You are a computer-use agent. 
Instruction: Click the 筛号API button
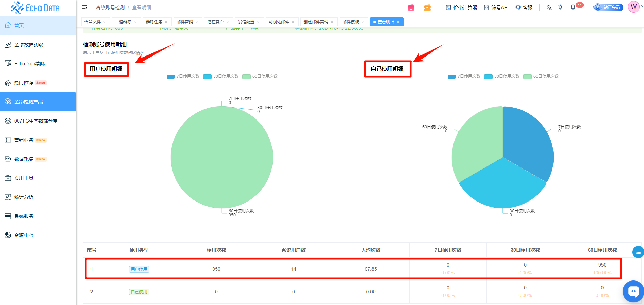tap(496, 7)
